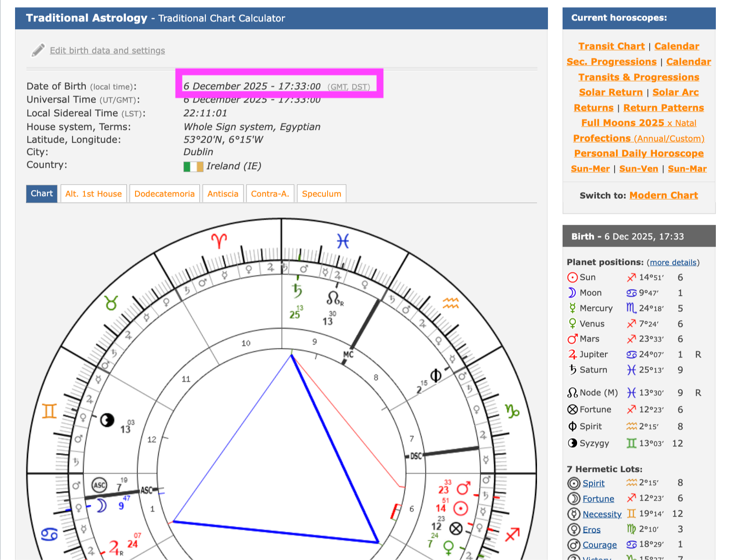This screenshot has width=730, height=560.
Task: Open the Solar Arc link
Action: pyautogui.click(x=676, y=92)
